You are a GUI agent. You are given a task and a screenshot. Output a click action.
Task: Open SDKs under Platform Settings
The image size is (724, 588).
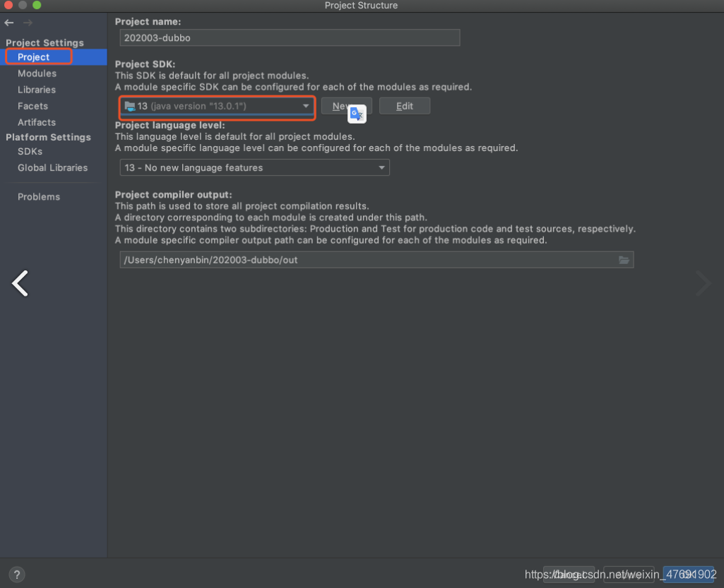(30, 151)
